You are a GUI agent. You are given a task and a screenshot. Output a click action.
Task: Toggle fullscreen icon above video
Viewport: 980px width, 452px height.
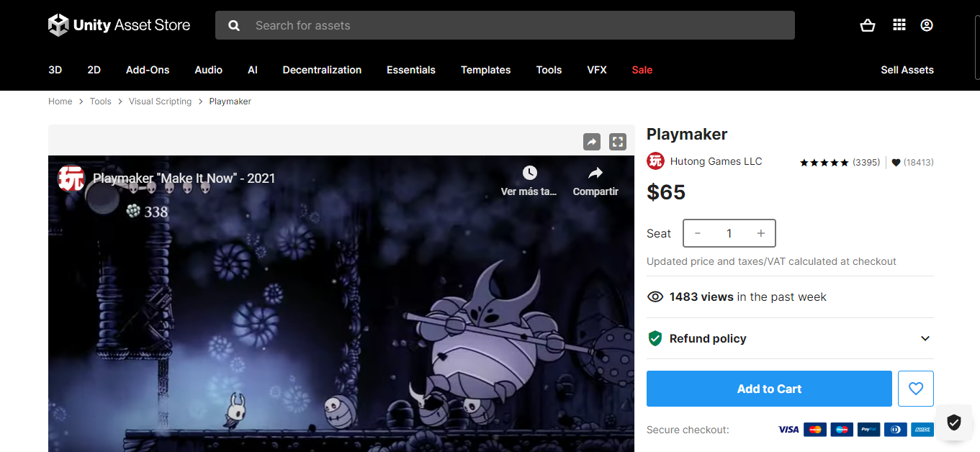tap(618, 142)
